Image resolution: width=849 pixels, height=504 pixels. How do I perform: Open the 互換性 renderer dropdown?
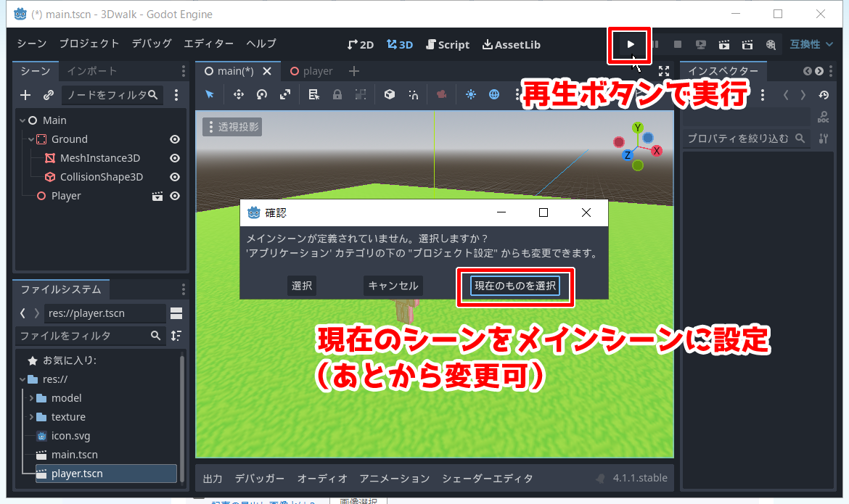pos(811,44)
